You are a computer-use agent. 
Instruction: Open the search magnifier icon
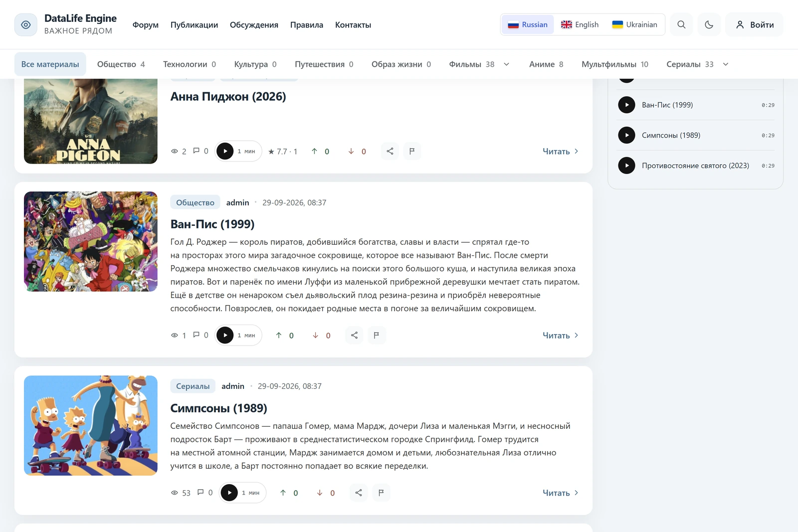681,25
